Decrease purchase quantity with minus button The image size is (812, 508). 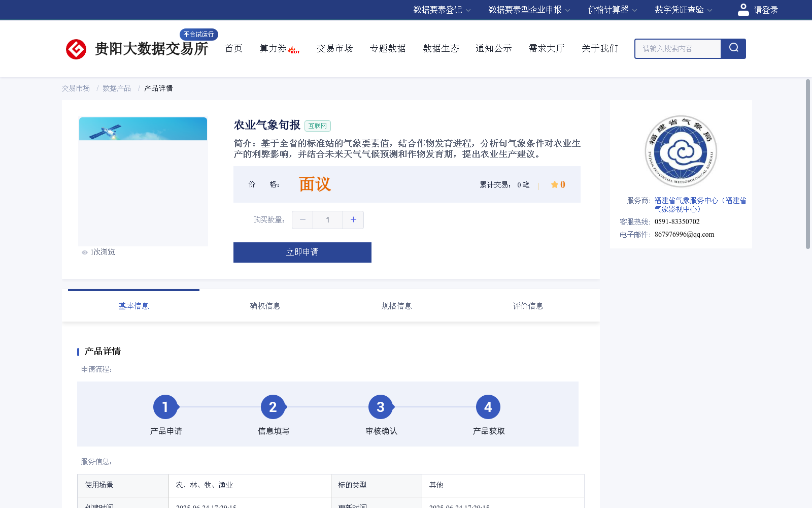[302, 220]
